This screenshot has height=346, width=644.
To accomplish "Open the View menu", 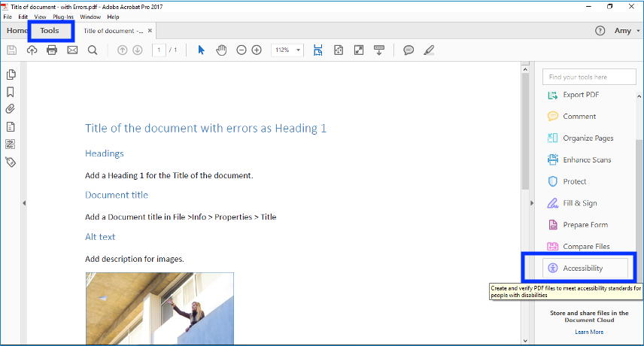I will (x=40, y=17).
